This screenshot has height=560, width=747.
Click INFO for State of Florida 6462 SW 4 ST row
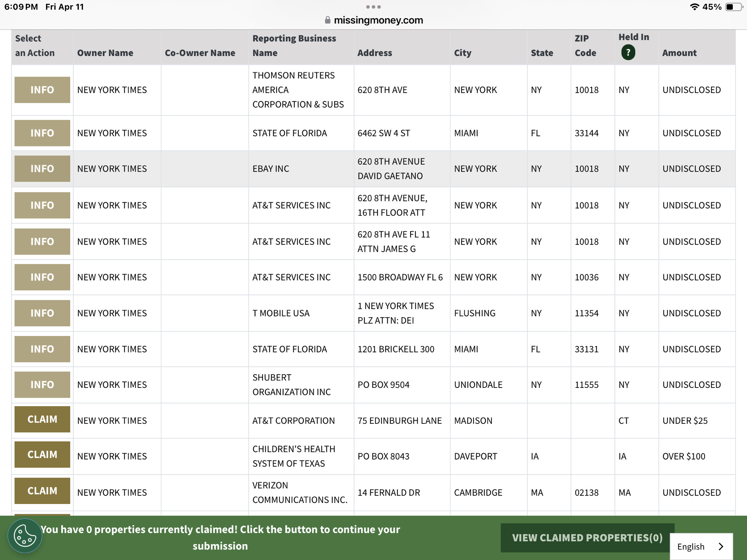pyautogui.click(x=42, y=133)
